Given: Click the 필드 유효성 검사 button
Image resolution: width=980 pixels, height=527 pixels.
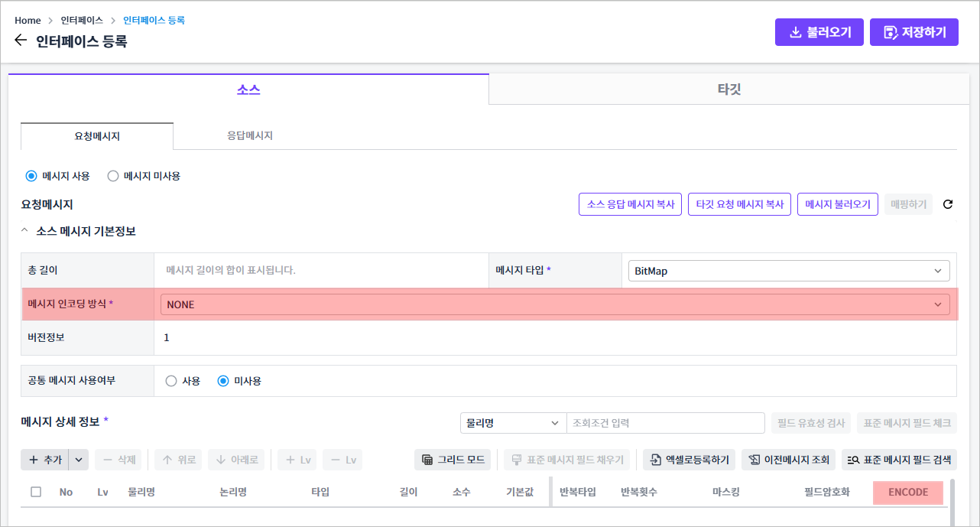Looking at the screenshot, I should click(x=810, y=423).
